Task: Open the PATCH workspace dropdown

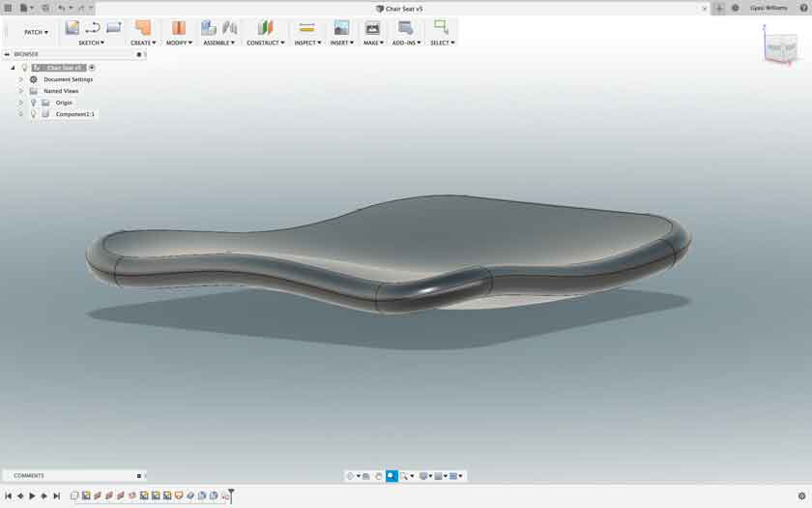Action: pyautogui.click(x=36, y=32)
